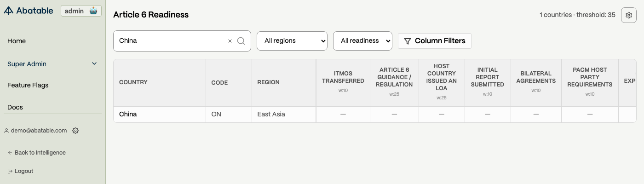Sort by the Country column header

133,82
